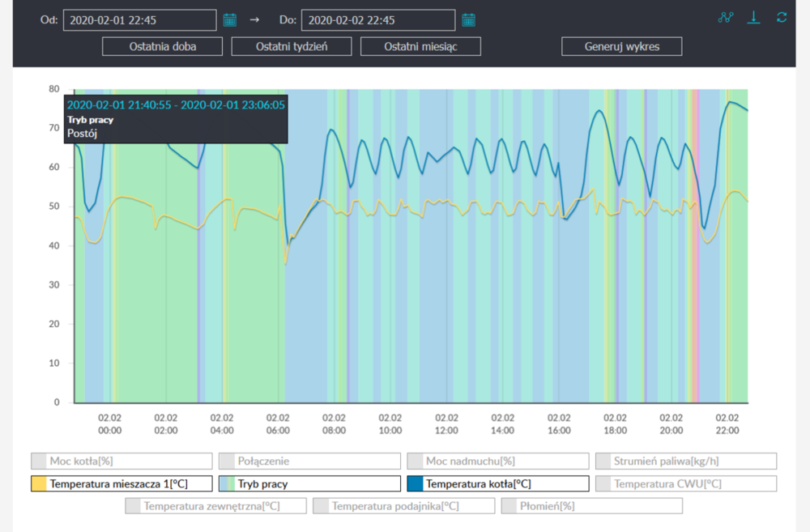Open the calendar picker for 'Do' date

tap(468, 19)
